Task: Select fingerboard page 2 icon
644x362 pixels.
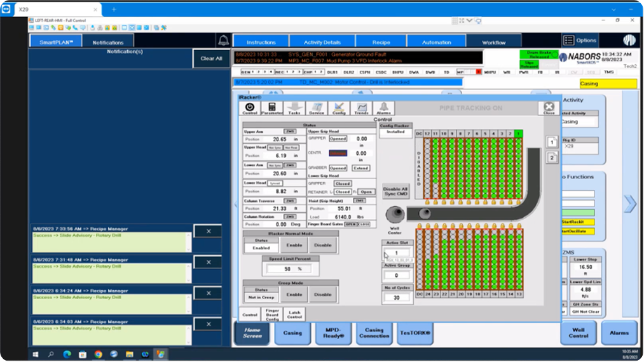Action: click(x=552, y=158)
